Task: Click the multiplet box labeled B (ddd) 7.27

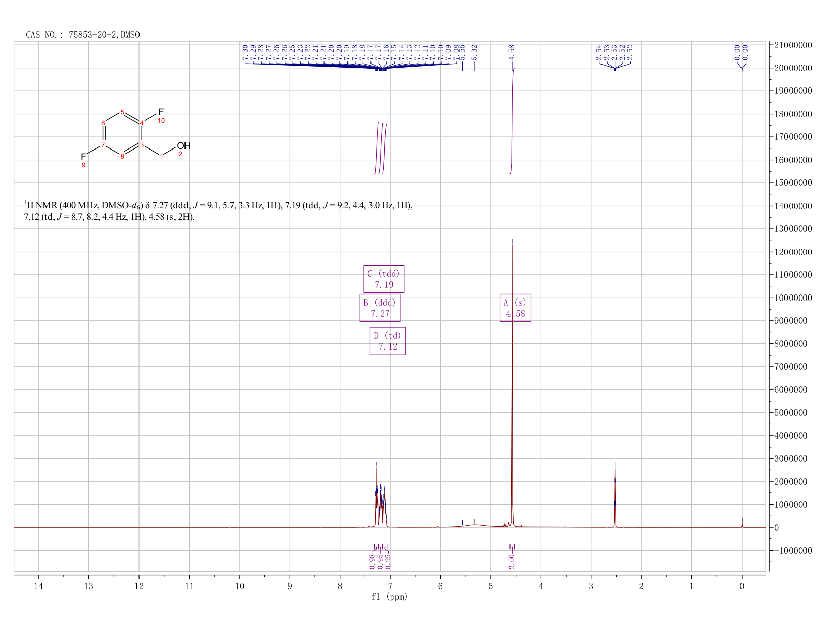Action: (x=380, y=308)
